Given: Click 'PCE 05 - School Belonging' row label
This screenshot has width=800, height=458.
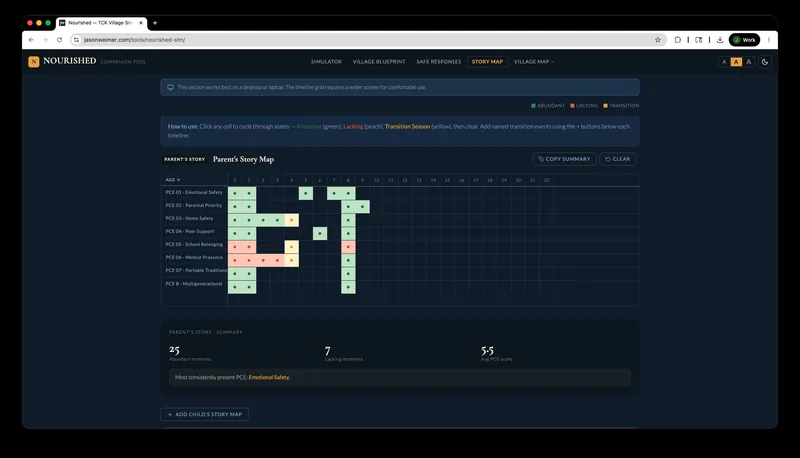Looking at the screenshot, I should coord(194,244).
